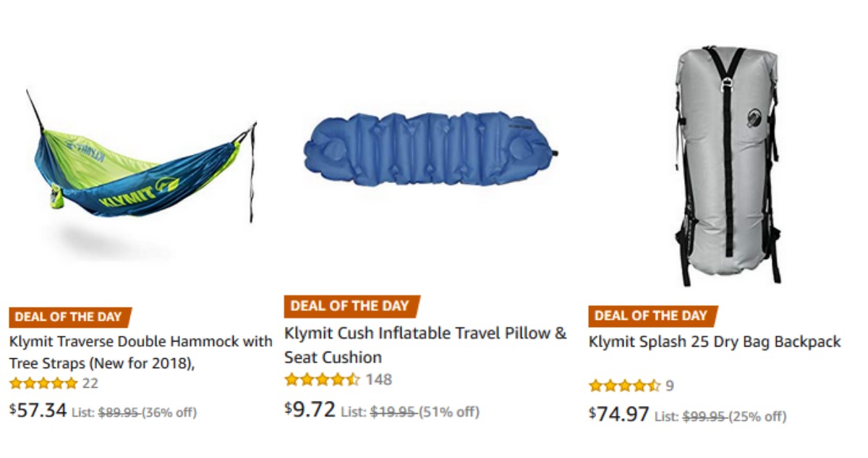Open the Klymit Cush Inflatable Travel Pillow link
The image size is (868, 458).
pos(425,345)
